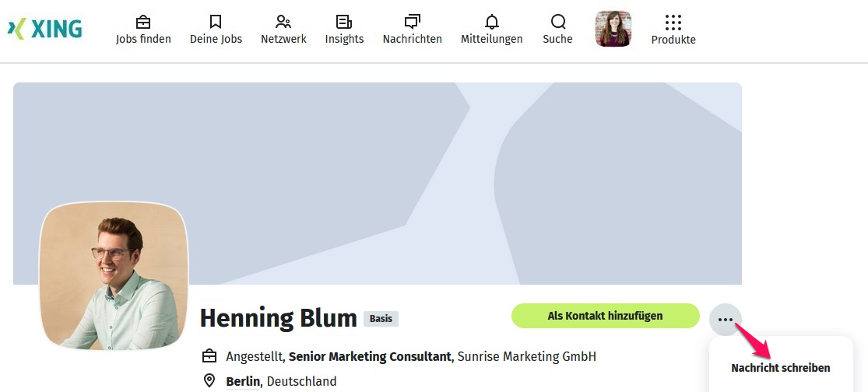This screenshot has height=392, width=868.
Task: Open the Suche magnifier icon
Action: 557,22
